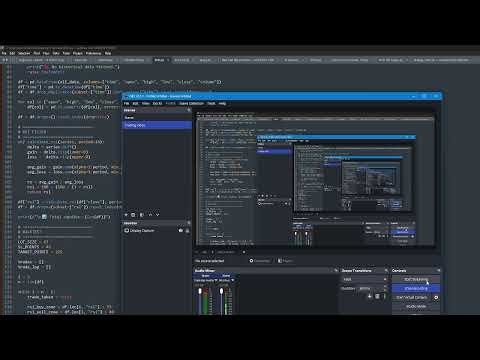The height and width of the screenshot is (360, 480).
Task: Select the Trading video scene
Action: 157,125
